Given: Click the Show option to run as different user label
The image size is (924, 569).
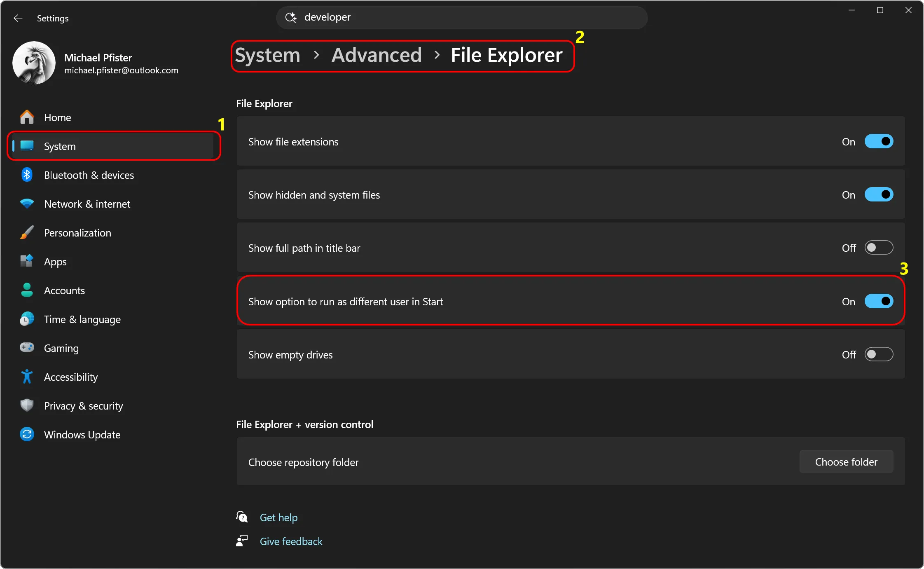Looking at the screenshot, I should (345, 302).
